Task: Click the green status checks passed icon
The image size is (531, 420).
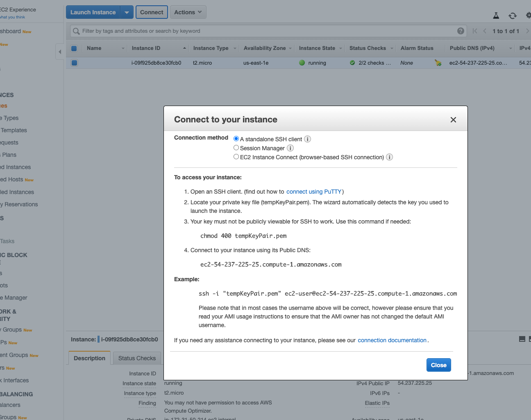Action: (352, 63)
